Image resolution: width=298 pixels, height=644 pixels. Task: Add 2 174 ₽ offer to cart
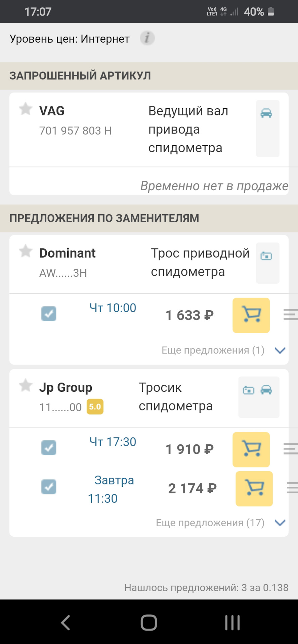click(254, 489)
